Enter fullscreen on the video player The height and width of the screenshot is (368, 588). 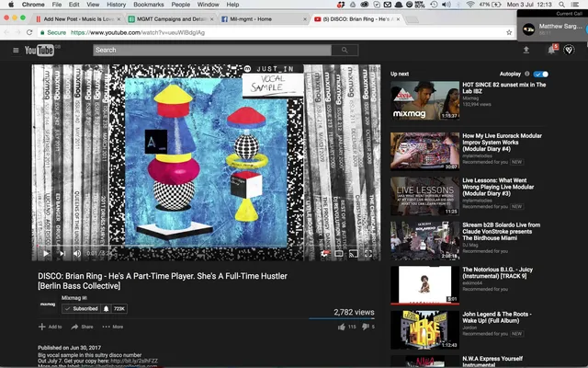tap(368, 254)
